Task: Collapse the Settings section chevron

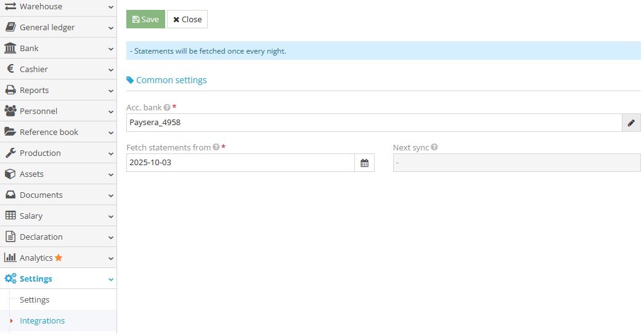Action: [111, 279]
